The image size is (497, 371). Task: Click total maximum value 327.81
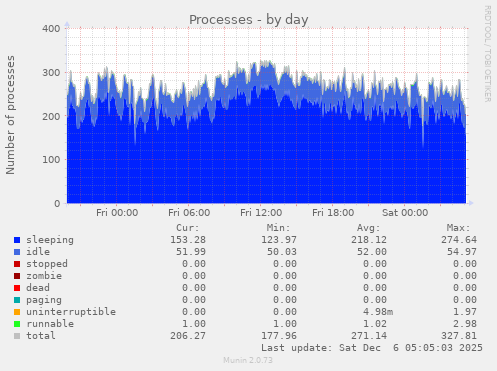coord(459,336)
